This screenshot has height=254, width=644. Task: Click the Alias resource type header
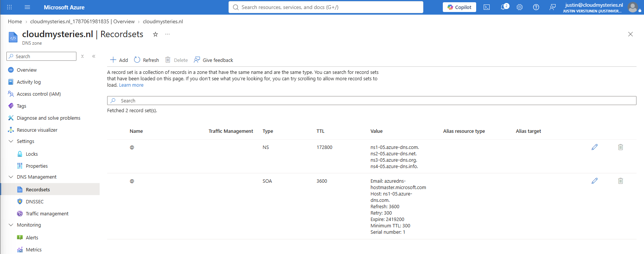pos(464,131)
